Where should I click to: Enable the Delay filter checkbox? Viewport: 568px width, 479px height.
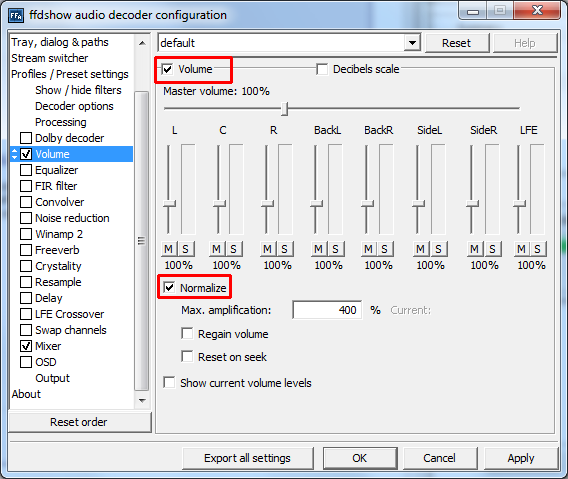[26, 298]
